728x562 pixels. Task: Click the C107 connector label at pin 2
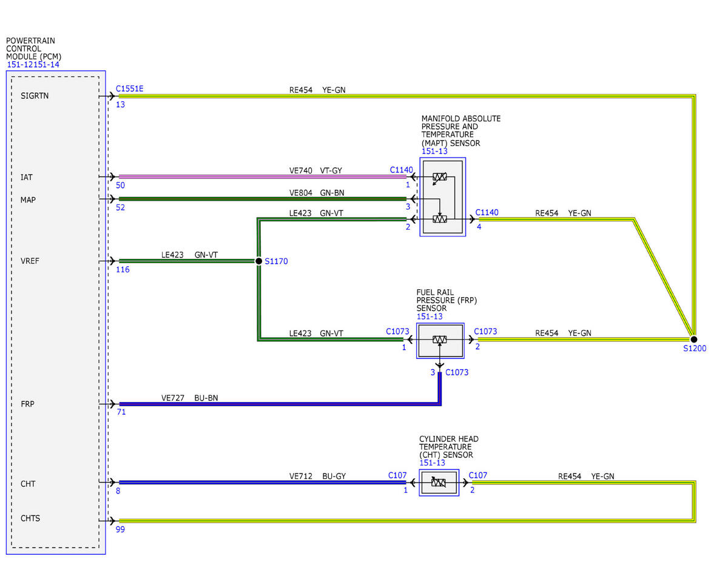pos(478,476)
